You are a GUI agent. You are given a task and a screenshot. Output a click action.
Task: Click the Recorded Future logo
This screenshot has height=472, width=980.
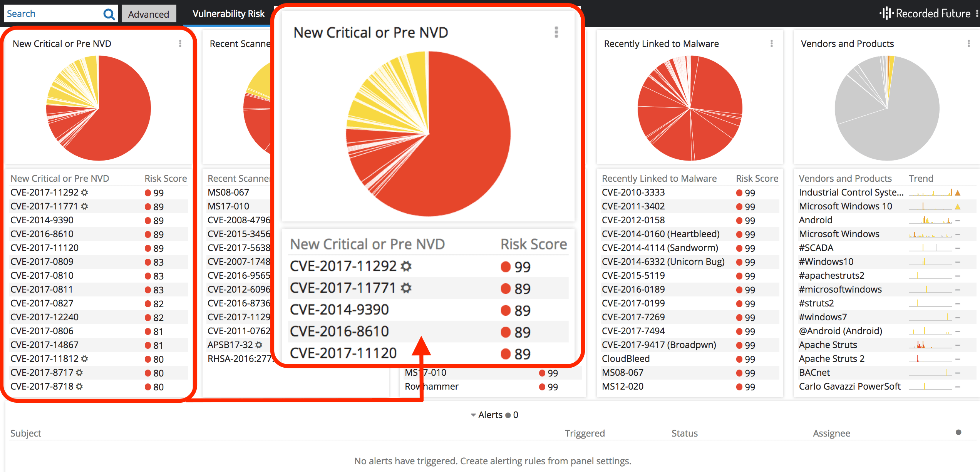pyautogui.click(x=925, y=13)
